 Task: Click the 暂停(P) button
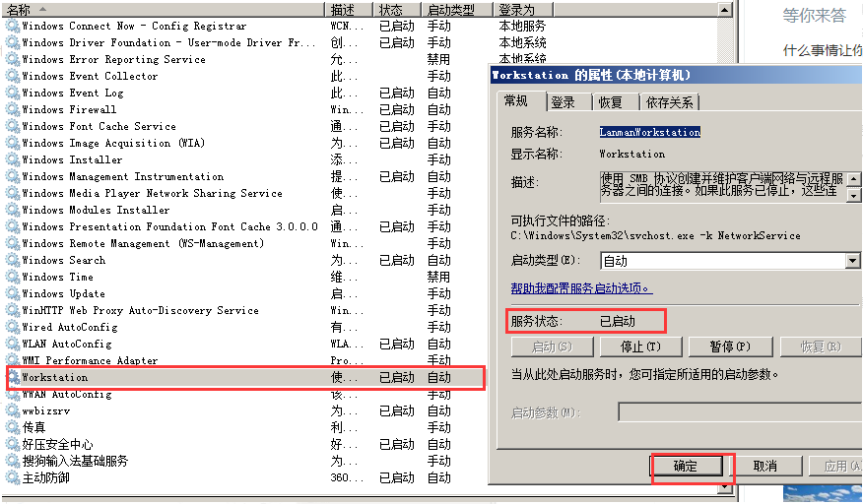click(x=730, y=346)
